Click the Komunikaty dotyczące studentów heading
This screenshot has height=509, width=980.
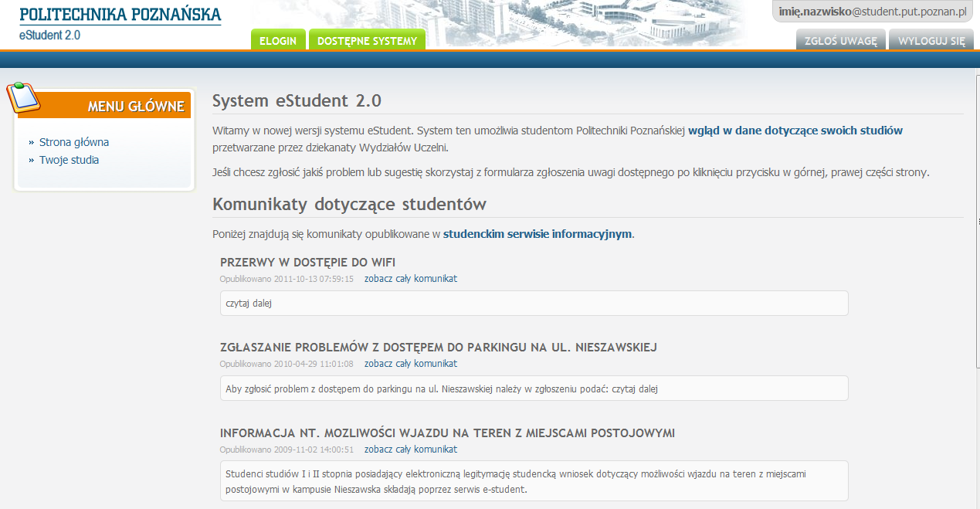pyautogui.click(x=349, y=205)
